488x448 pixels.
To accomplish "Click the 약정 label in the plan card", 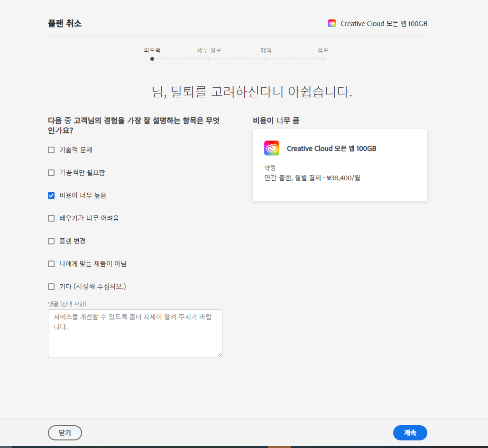I will (x=270, y=168).
